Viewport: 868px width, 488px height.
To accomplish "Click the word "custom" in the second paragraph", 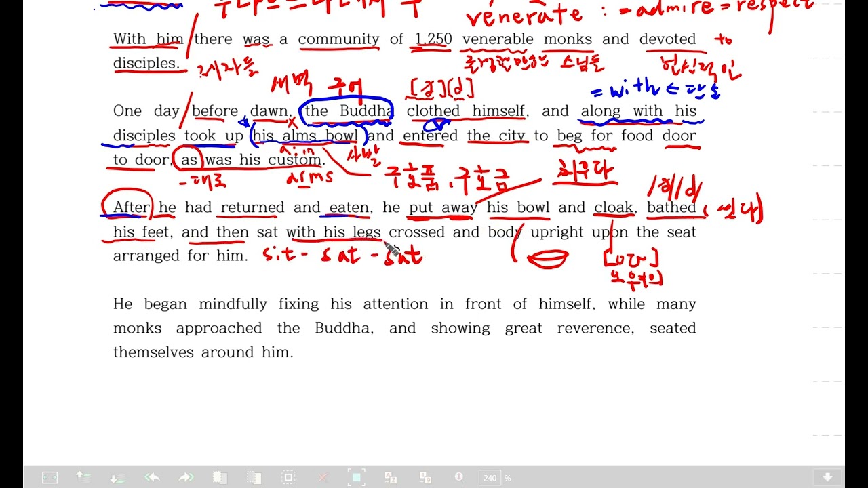I will pyautogui.click(x=295, y=160).
